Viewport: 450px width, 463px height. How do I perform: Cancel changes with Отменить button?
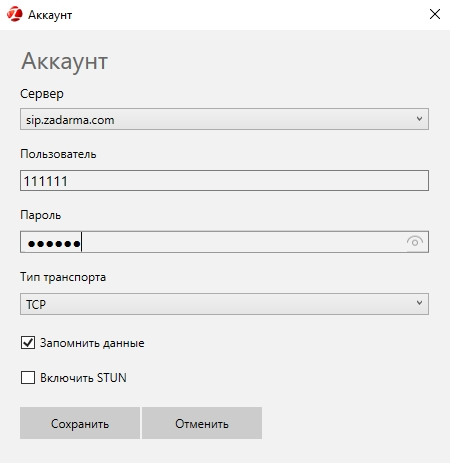click(202, 423)
